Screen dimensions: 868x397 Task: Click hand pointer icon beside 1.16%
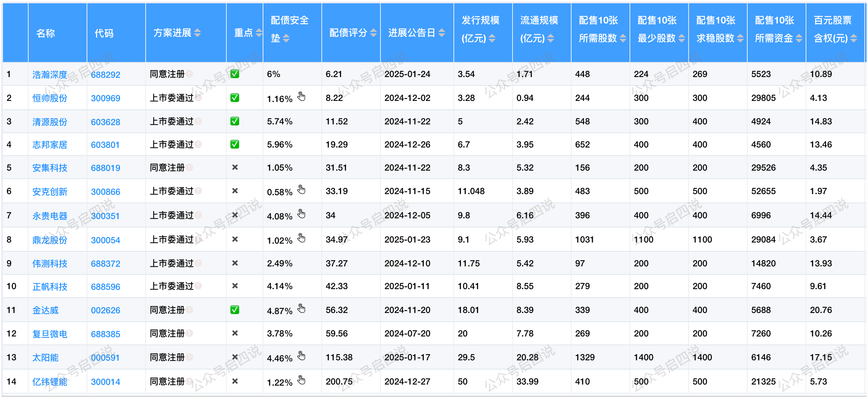point(301,96)
